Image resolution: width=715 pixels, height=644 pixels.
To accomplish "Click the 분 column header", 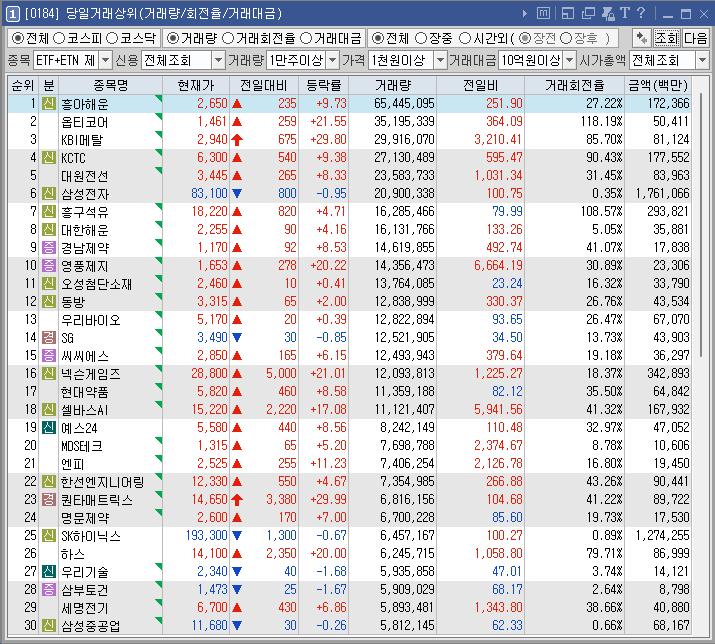I will (49, 85).
